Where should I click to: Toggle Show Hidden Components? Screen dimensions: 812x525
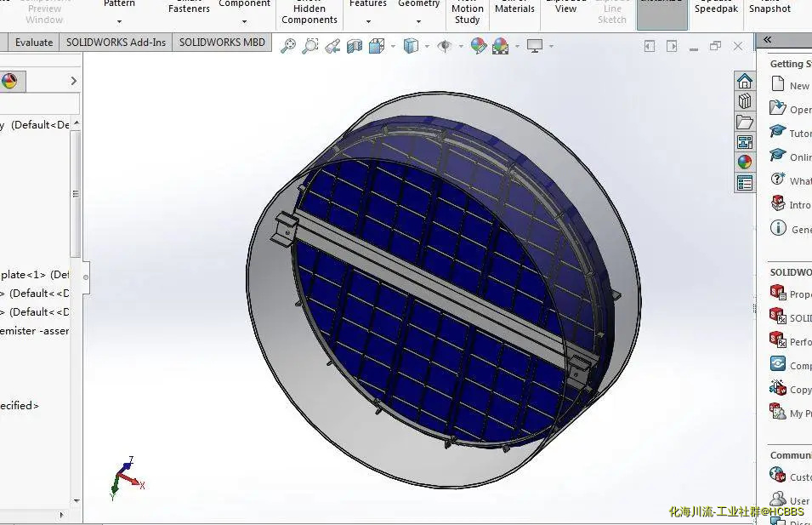tap(309, 14)
